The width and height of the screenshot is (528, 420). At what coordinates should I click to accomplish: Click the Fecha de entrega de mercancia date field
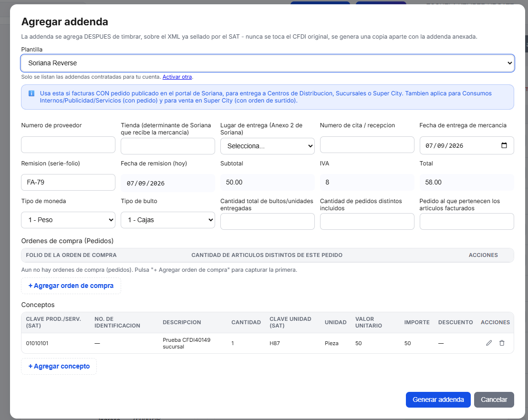pyautogui.click(x=467, y=145)
